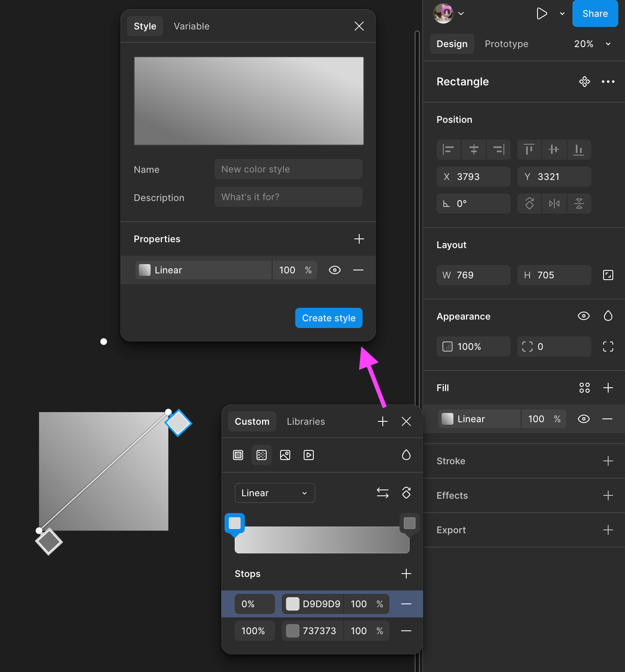625x672 pixels.
Task: Open user avatar dropdown chevron
Action: (x=461, y=13)
